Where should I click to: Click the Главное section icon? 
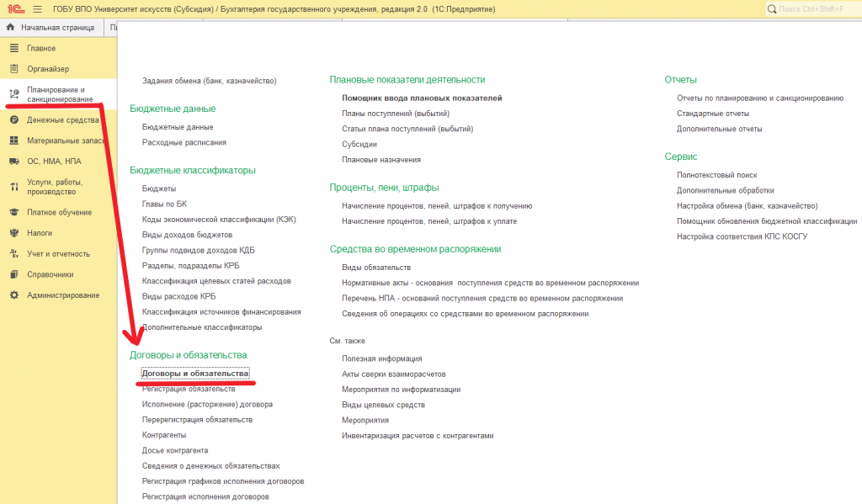pos(14,48)
